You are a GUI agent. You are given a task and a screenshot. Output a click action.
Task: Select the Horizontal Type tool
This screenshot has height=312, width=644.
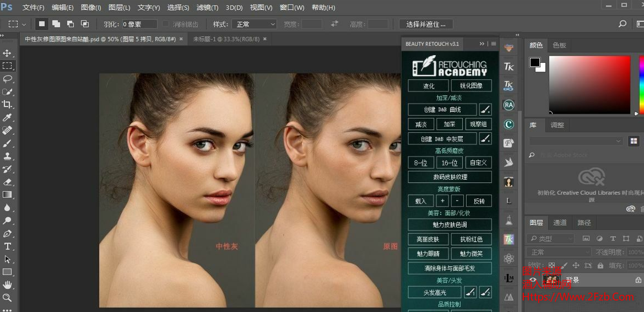point(7,246)
